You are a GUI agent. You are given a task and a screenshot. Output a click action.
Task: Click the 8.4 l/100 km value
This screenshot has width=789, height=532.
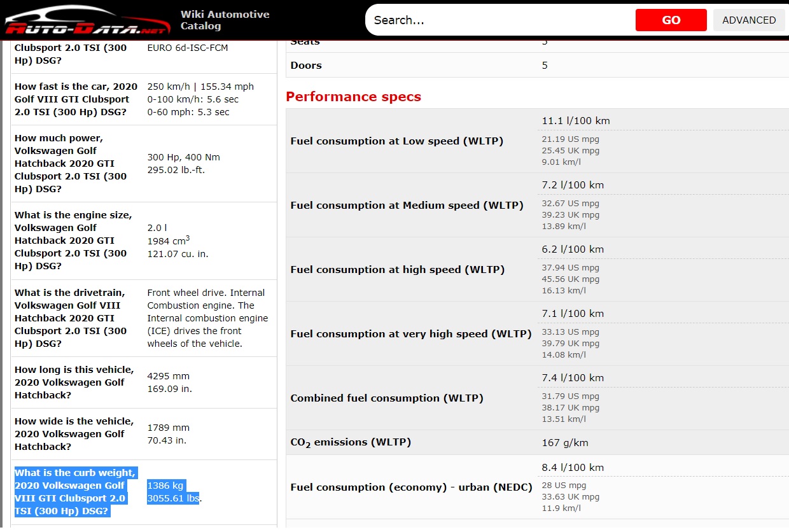573,468
